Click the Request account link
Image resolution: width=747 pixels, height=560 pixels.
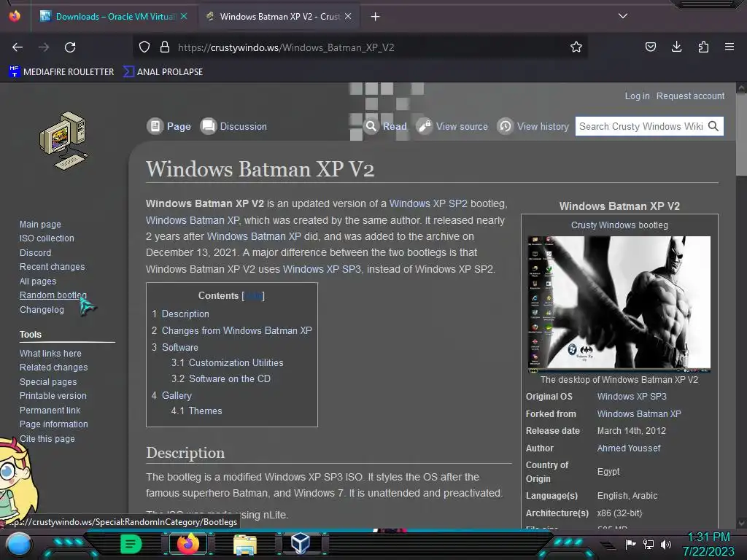coord(690,96)
